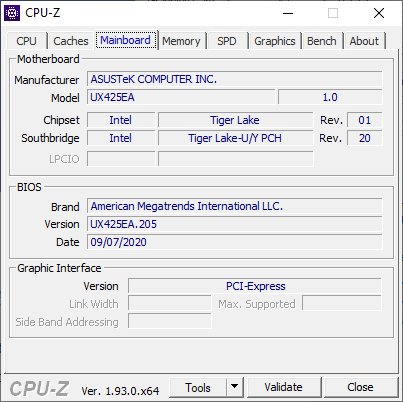Minimize the CPU-Z window
This screenshot has height=402, width=403.
(x=288, y=13)
